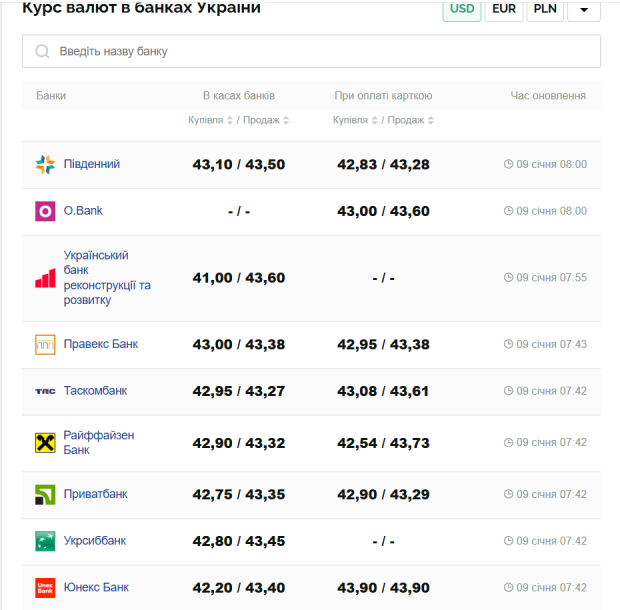
Task: Click the Райффайзен Банк logo icon
Action: pos(45,442)
